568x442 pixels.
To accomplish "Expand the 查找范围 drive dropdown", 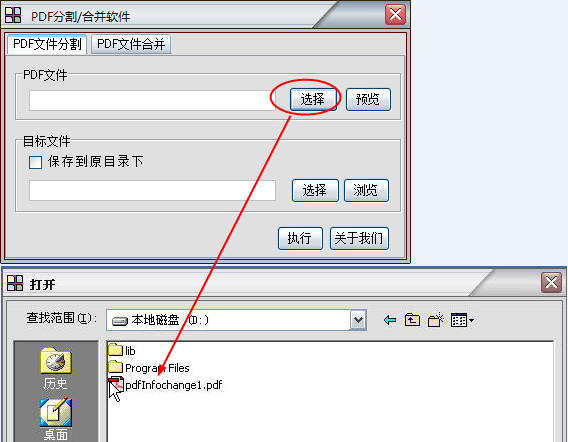I will coord(358,320).
